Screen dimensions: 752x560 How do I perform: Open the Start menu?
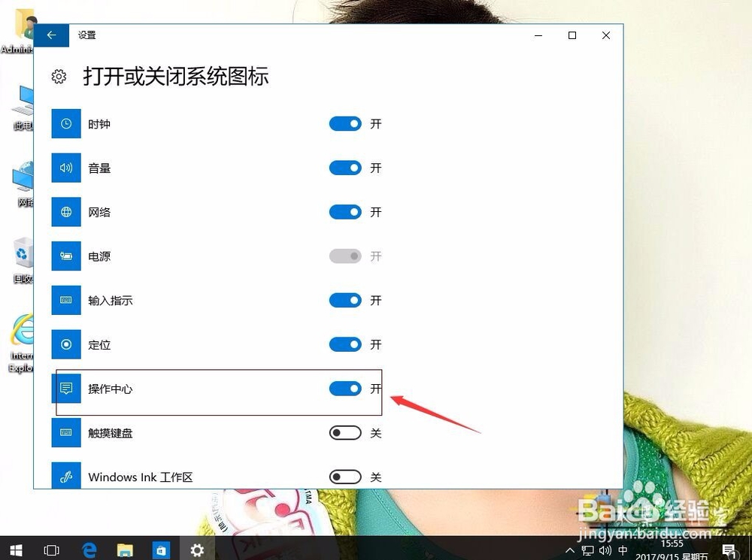click(x=15, y=549)
